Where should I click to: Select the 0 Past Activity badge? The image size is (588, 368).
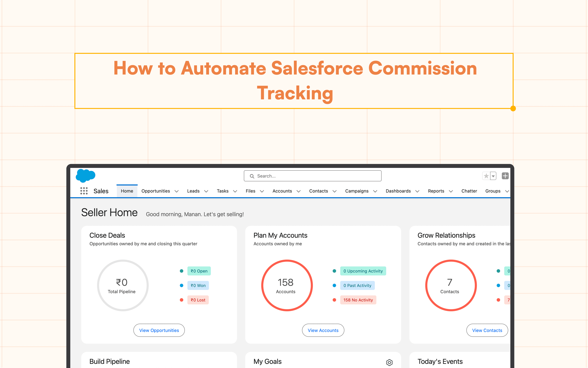pos(357,286)
